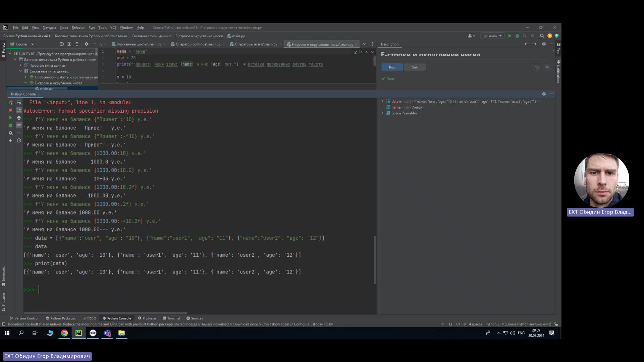644x362 pixels.
Task: Click the Next button in Description
Action: click(415, 67)
